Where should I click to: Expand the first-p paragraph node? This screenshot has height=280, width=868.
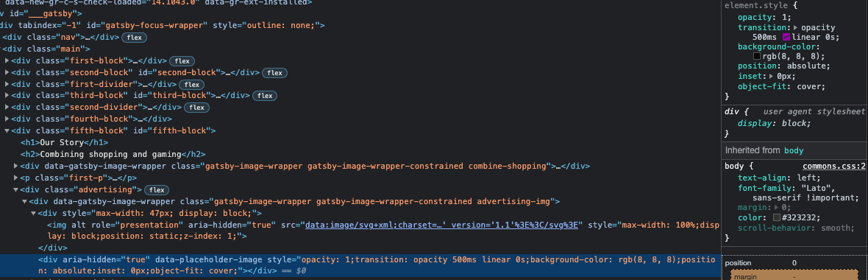15,178
